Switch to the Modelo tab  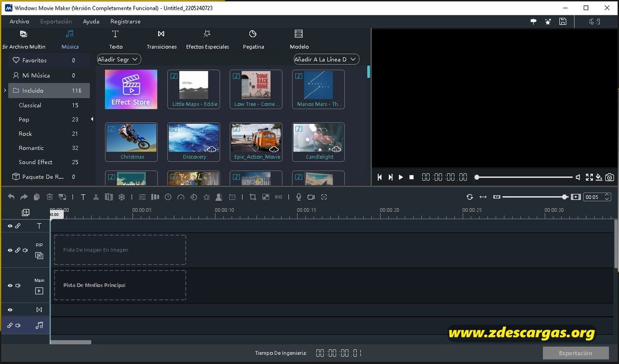[299, 40]
